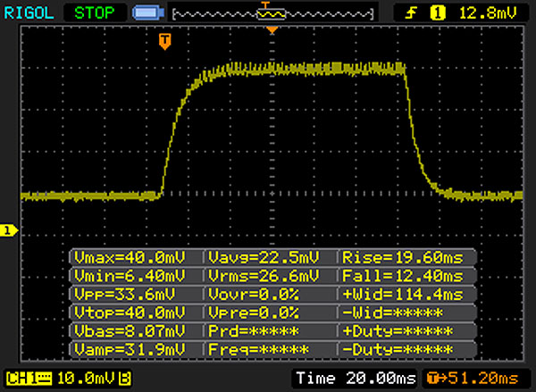Select the Fall=12.40ms measurement
The height and width of the screenshot is (392, 536).
coord(403,276)
